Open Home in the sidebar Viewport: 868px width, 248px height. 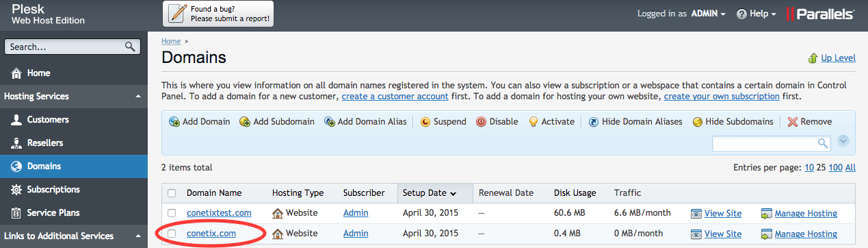coord(74,73)
